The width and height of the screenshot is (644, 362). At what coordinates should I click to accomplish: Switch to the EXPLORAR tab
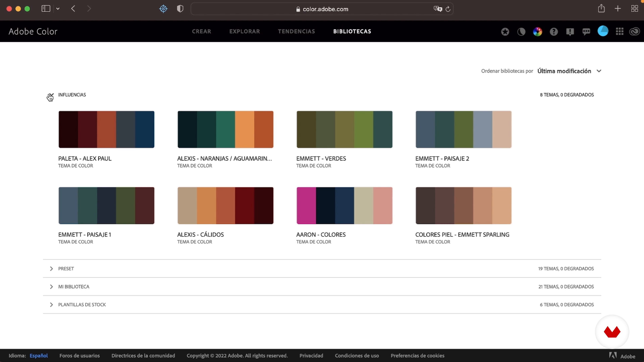point(245,32)
